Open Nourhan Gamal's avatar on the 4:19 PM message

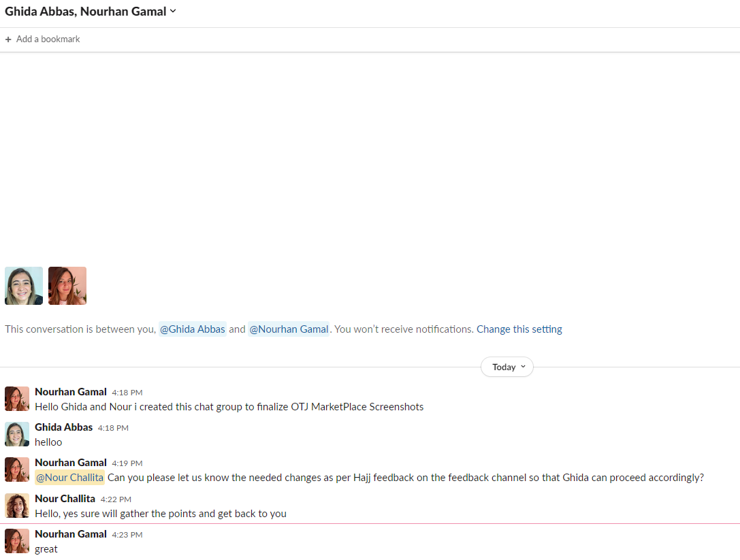[x=17, y=470]
